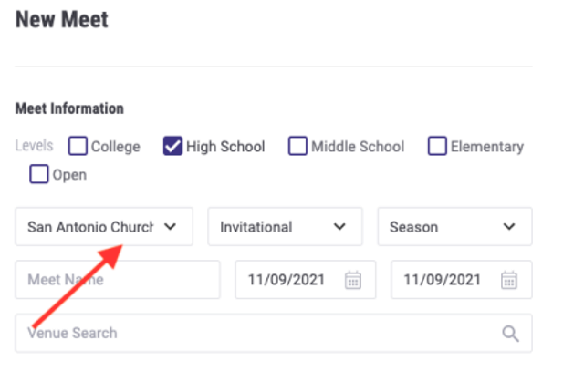Uncheck the High School checkbox
Viewport: 584px width, 392px height.
[x=173, y=146]
